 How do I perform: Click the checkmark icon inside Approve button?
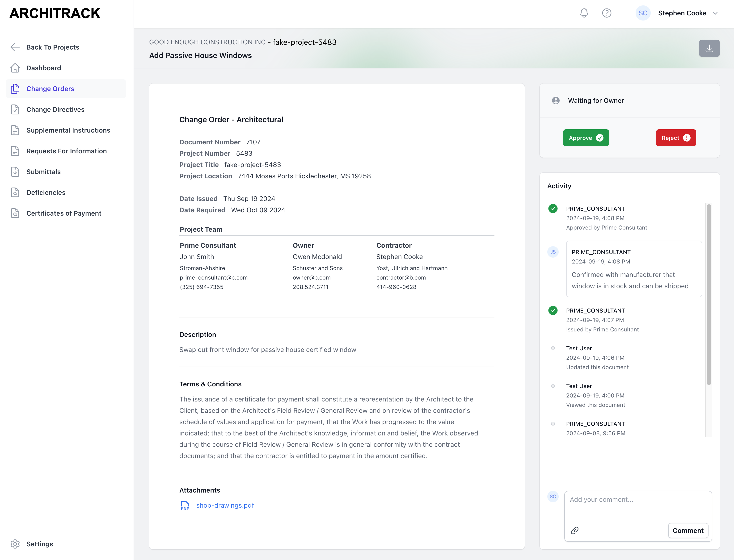[x=600, y=138]
